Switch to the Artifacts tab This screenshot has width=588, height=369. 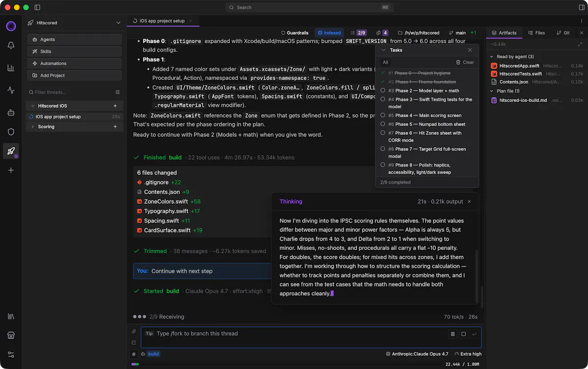point(504,33)
